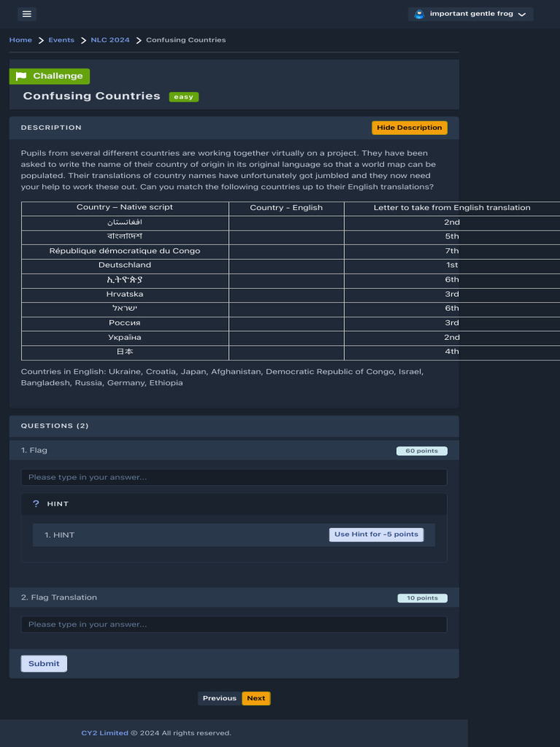Click the 日本 table cell
The height and width of the screenshot is (747, 560).
[125, 352]
